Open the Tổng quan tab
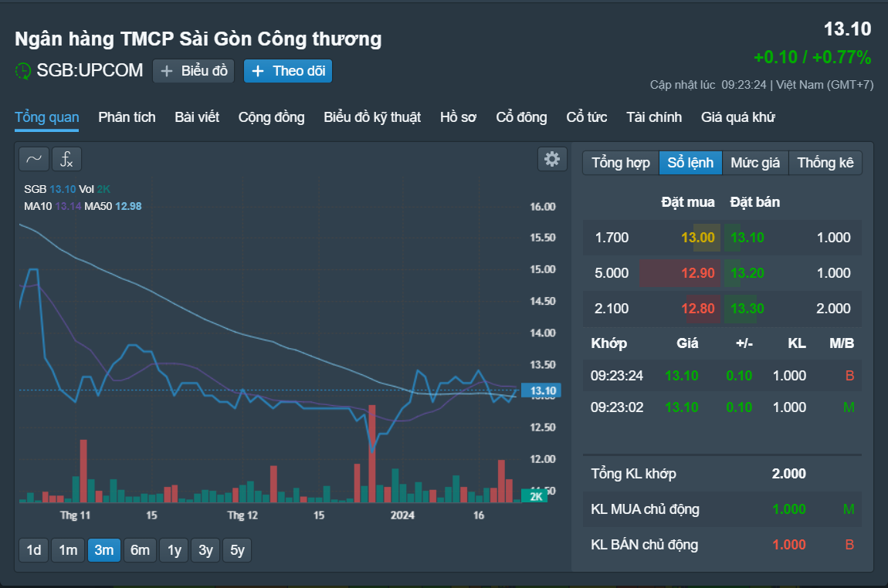Screen dimensions: 888x588 point(46,117)
